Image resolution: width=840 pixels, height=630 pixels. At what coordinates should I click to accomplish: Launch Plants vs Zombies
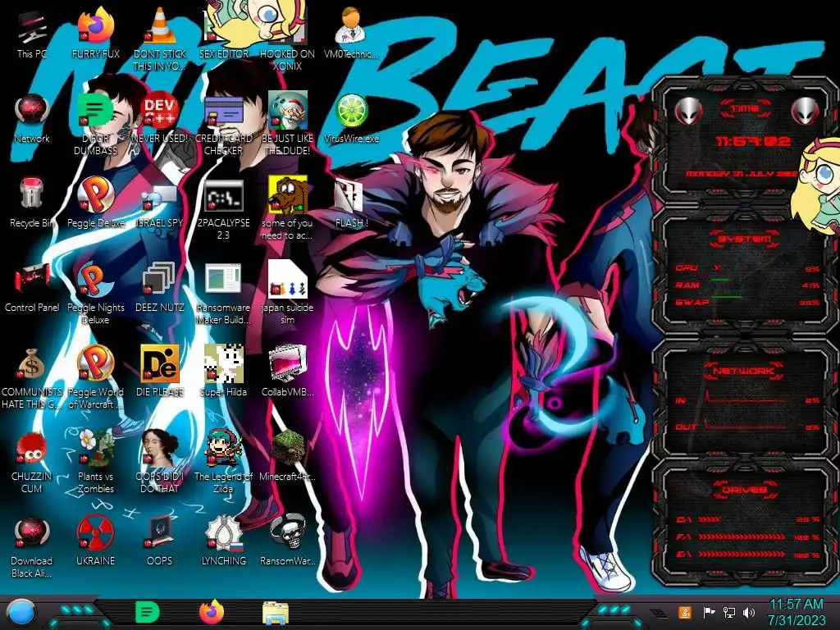pyautogui.click(x=95, y=462)
